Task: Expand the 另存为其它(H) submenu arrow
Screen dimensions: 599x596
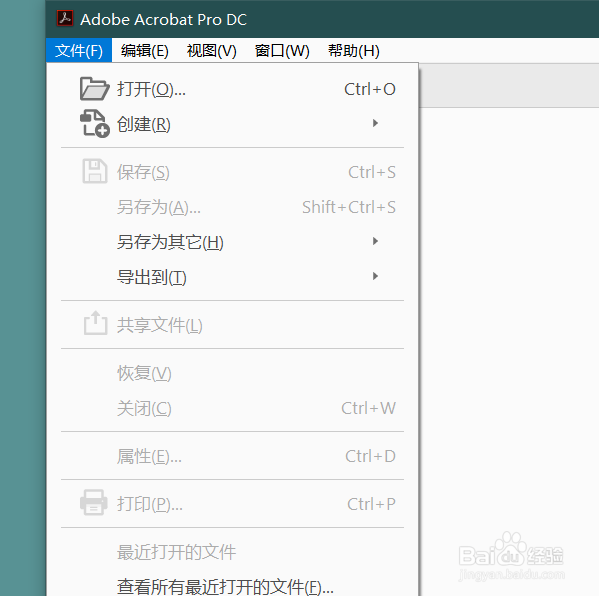Action: [375, 241]
